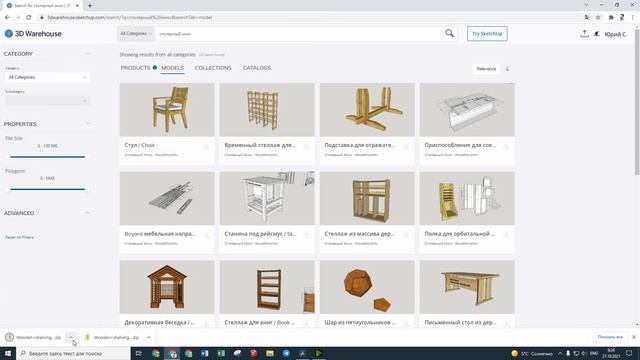The height and width of the screenshot is (360, 640).
Task: Switch to the MODELS tab
Action: 172,68
